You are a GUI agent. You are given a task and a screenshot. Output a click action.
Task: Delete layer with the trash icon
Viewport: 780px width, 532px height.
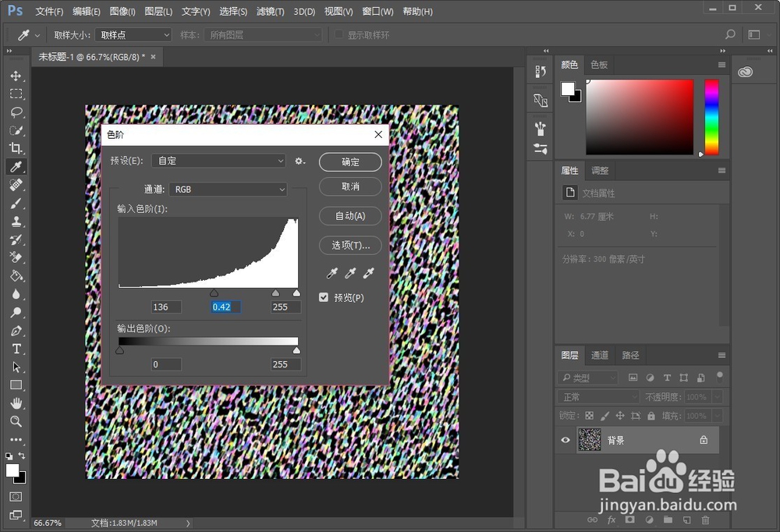(x=705, y=520)
